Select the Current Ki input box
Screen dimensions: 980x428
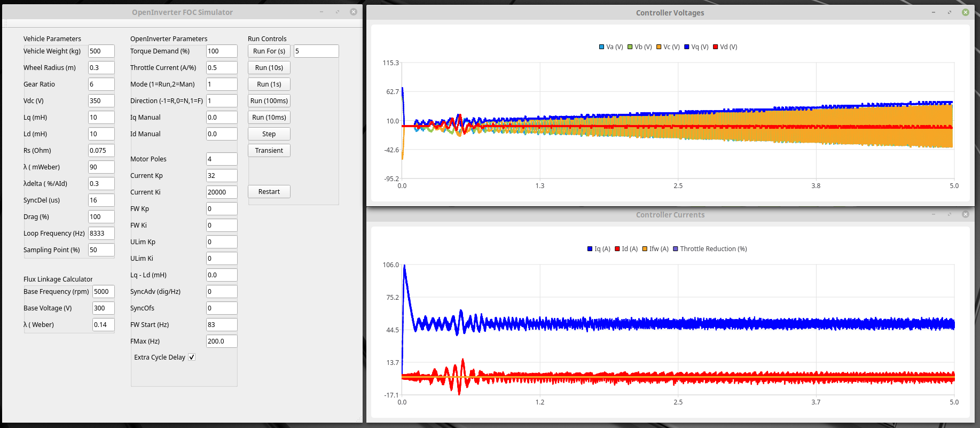pos(221,192)
